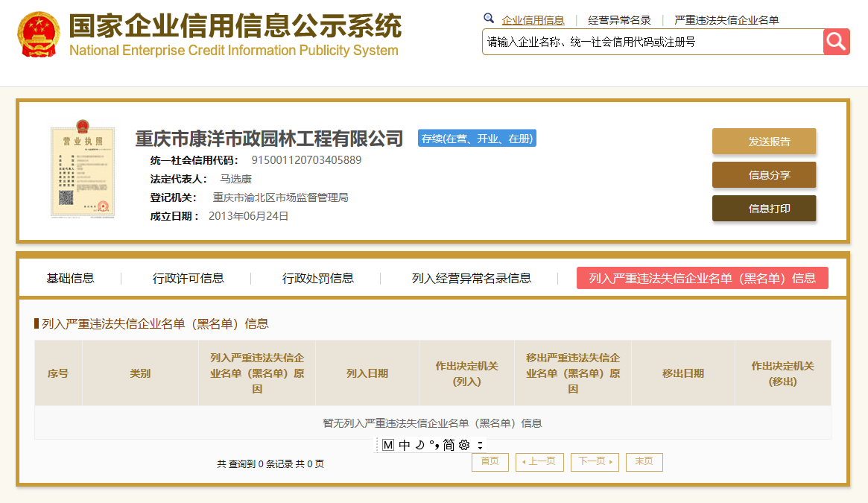868x503 pixels.
Task: Open 严重违法失信企业名单 search category link
Action: pos(726,21)
